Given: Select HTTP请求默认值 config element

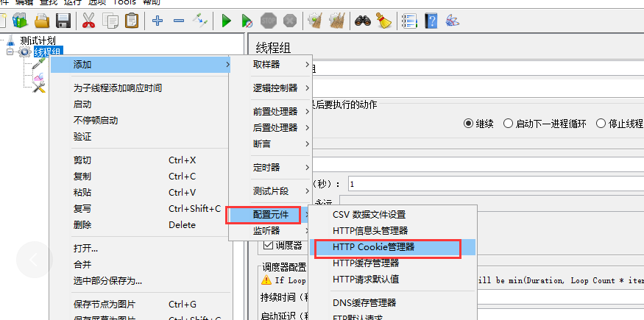Looking at the screenshot, I should (392, 280).
